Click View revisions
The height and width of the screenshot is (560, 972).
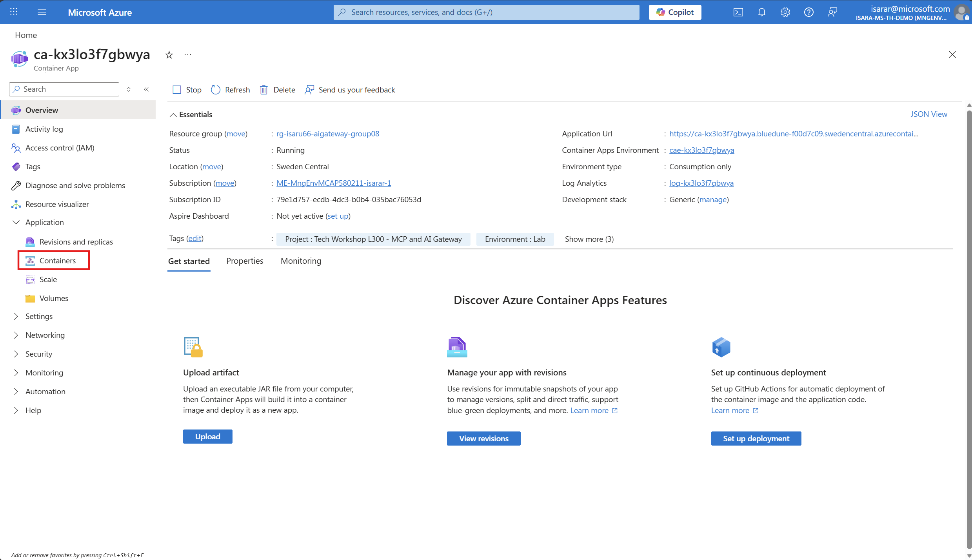[484, 439]
